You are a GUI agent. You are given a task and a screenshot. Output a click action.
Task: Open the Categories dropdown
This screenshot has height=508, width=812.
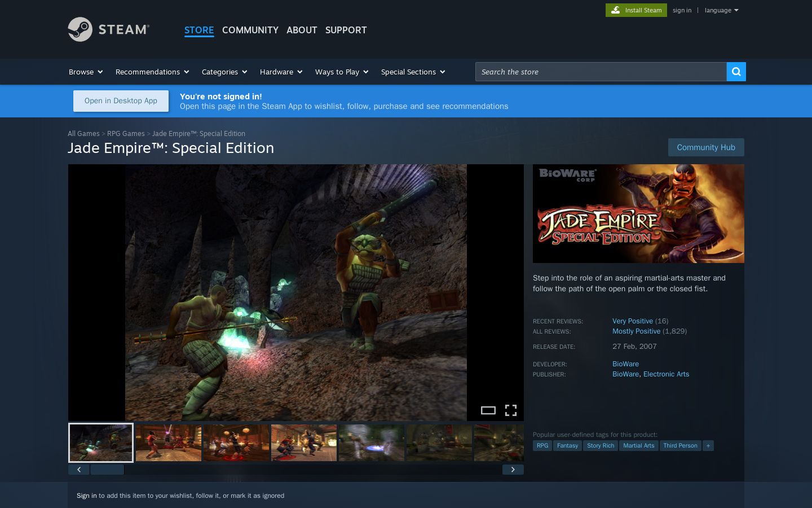(224, 72)
